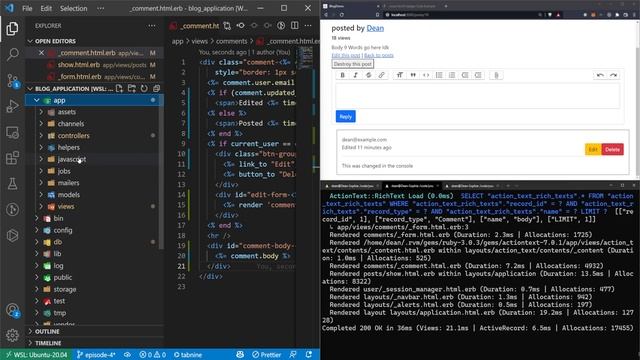Viewport: 640px width, 360px height.
Task: Open the Testing flask view
Action: [x=12, y=184]
